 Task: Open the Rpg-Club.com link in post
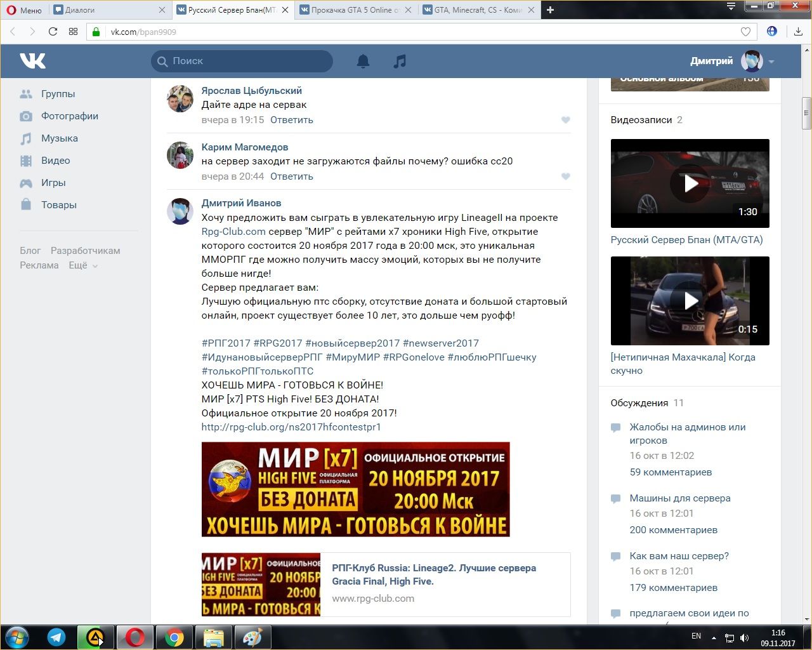(x=233, y=232)
